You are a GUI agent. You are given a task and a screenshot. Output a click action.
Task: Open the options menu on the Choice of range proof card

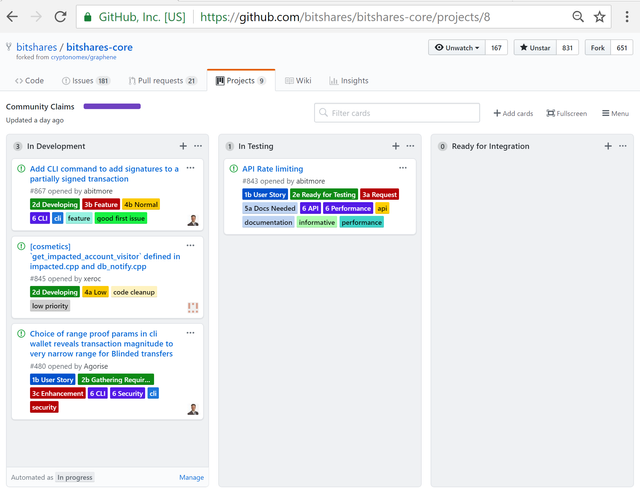(x=190, y=333)
